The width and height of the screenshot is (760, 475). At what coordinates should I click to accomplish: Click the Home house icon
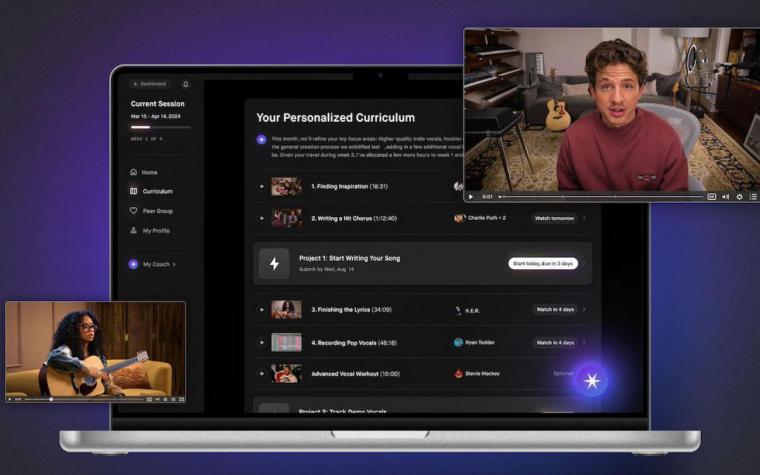(134, 172)
